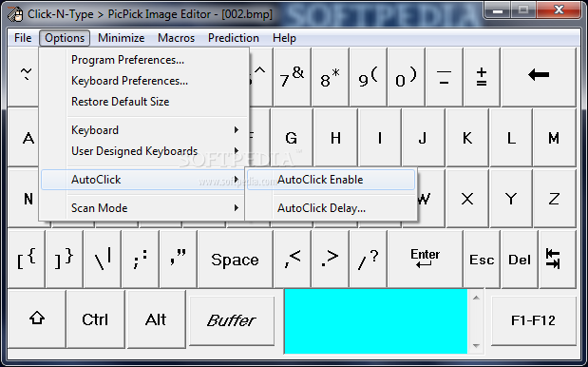Expand the AutoClick submenu item
Viewport: 588px width, 367px height.
pos(143,180)
